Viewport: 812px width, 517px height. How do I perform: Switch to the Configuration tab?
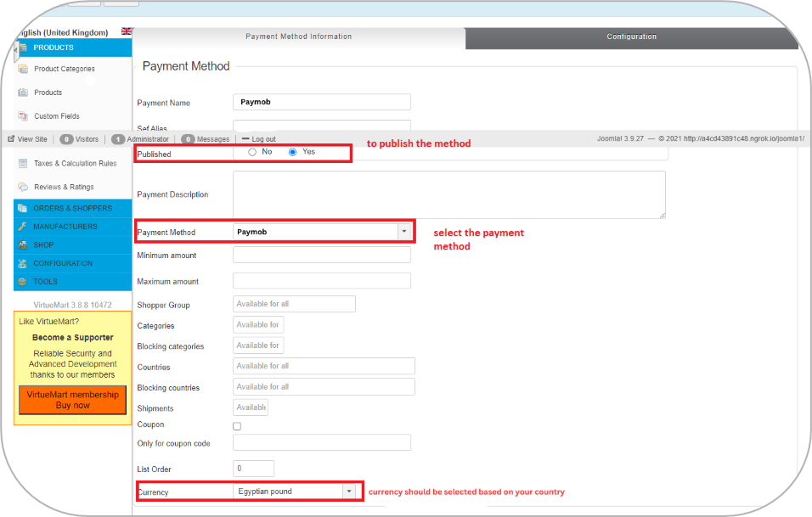(631, 37)
